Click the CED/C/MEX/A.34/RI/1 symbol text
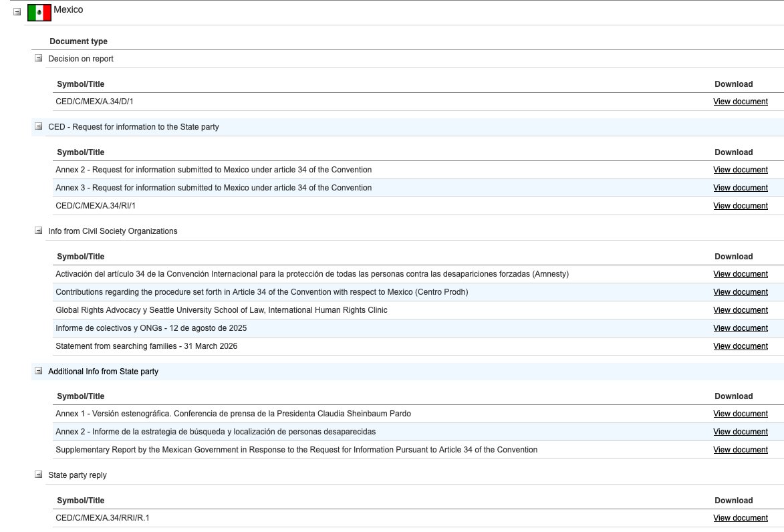This screenshot has width=784, height=532. point(96,206)
